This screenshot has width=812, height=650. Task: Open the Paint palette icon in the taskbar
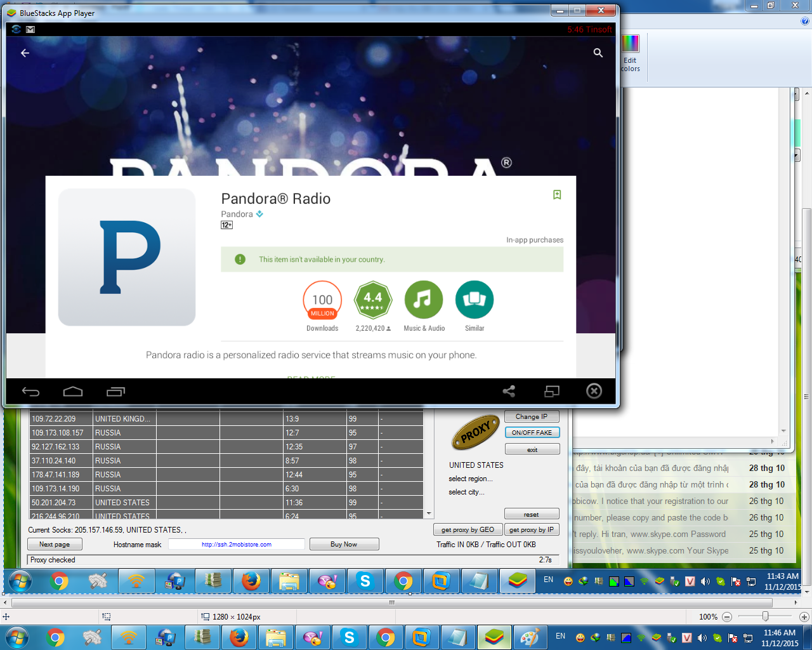[x=529, y=637]
